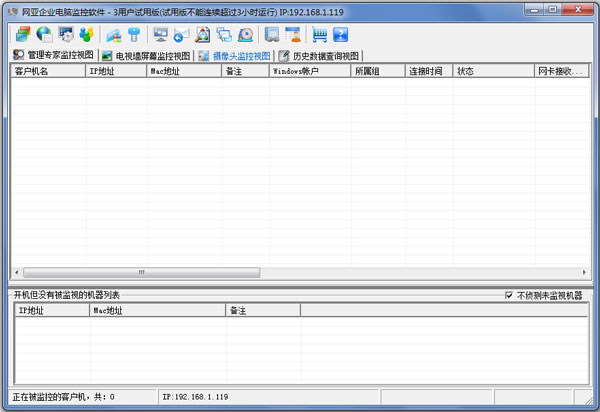Toggle the 不侦测未监视机器 checkbox

pos(510,296)
